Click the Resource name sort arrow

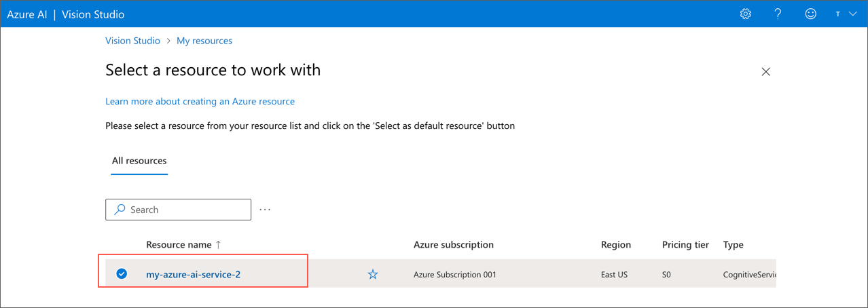tap(218, 244)
